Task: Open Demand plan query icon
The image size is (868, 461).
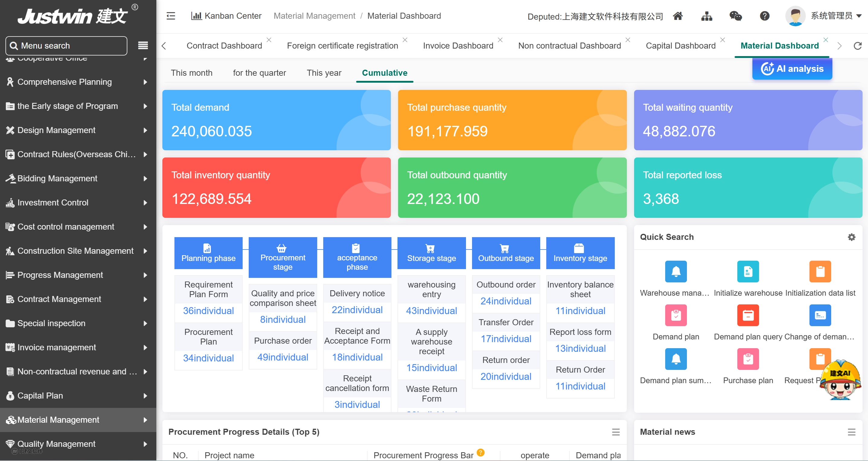Action: pos(748,315)
